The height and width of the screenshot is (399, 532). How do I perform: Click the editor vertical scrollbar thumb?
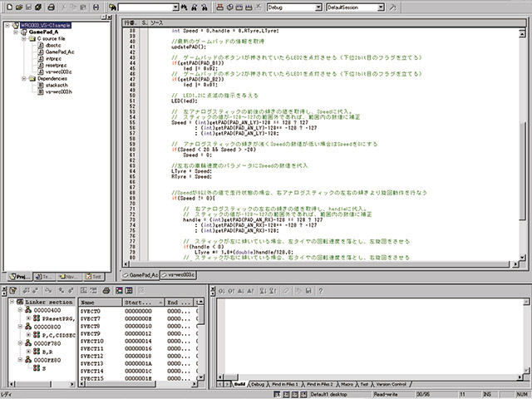(x=523, y=171)
